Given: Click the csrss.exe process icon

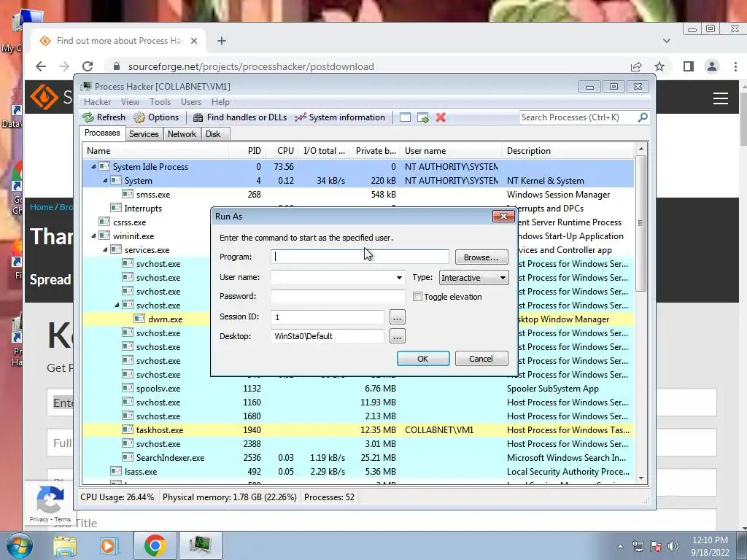Looking at the screenshot, I should click(104, 222).
